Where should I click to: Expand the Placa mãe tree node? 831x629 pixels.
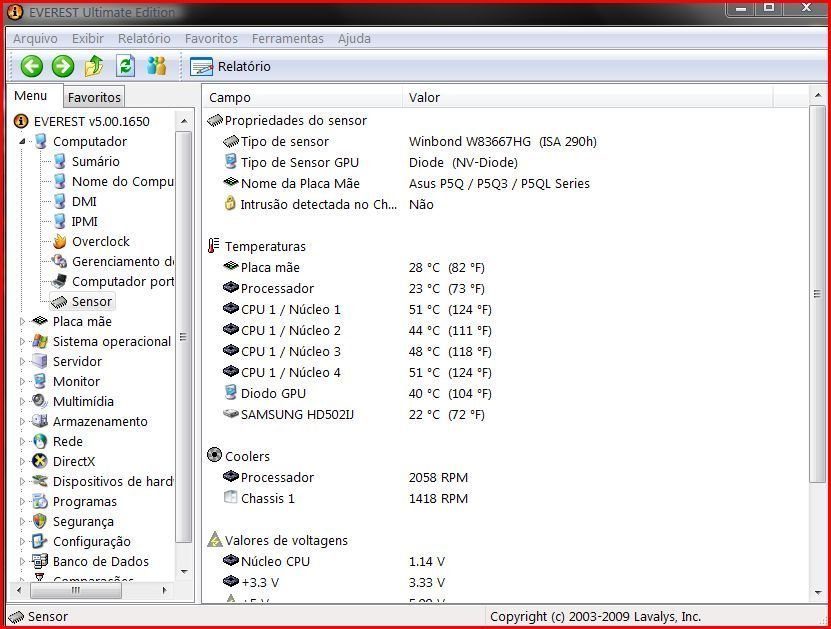pos(22,322)
